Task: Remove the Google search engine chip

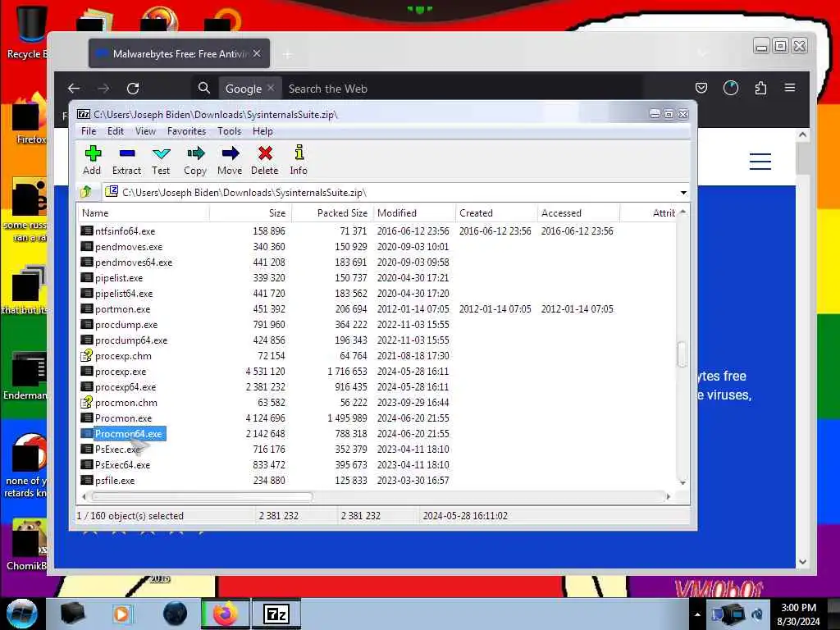Action: [271, 88]
